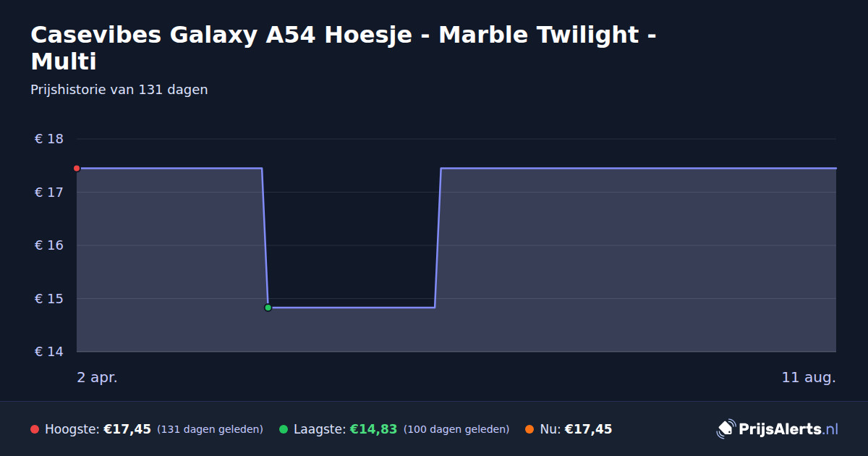Screen dimensions: 868x456
Task: Click the orange Nu legend dot
Action: tap(529, 429)
